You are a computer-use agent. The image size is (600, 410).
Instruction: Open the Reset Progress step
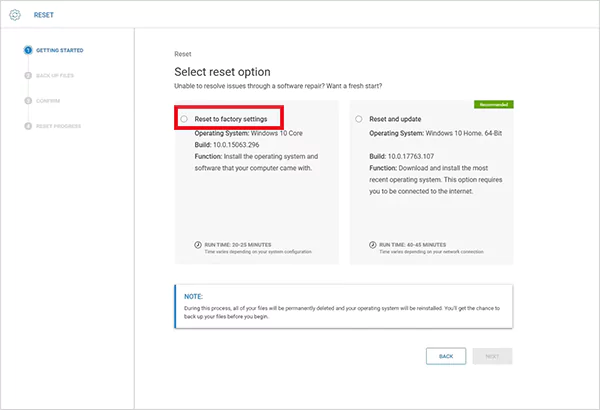tap(59, 126)
